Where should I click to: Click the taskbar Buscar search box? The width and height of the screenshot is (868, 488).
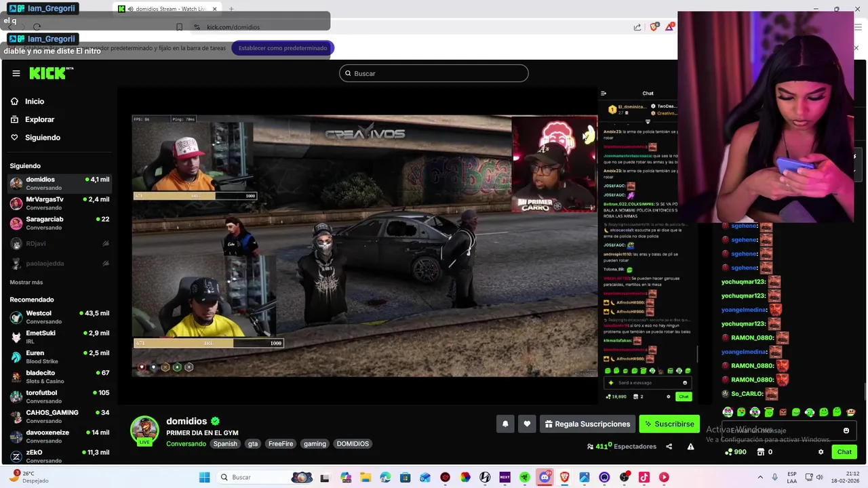(x=267, y=477)
